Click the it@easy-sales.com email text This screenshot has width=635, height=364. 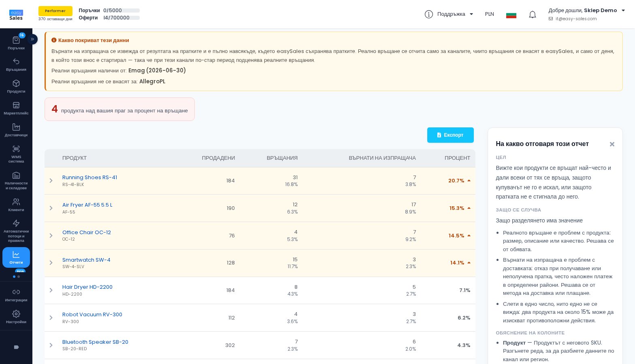(x=576, y=19)
